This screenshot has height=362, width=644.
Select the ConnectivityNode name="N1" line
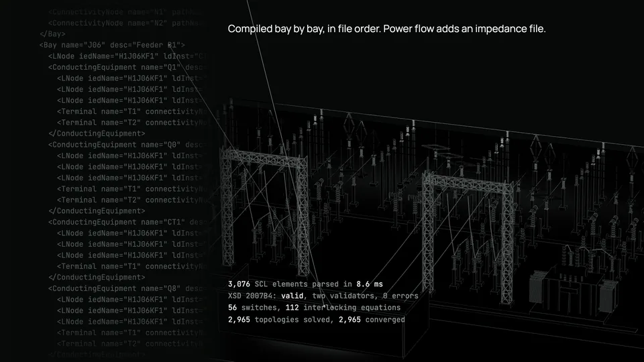coord(127,12)
